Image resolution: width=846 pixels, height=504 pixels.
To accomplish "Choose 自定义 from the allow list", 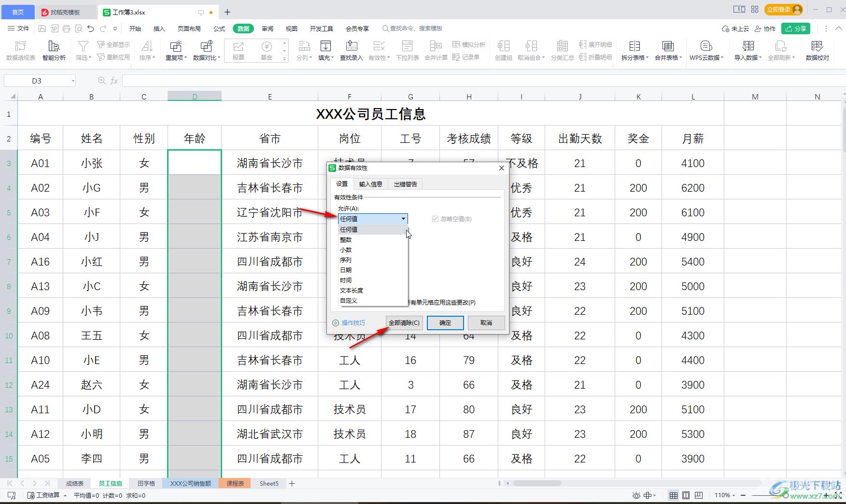I will [x=373, y=300].
